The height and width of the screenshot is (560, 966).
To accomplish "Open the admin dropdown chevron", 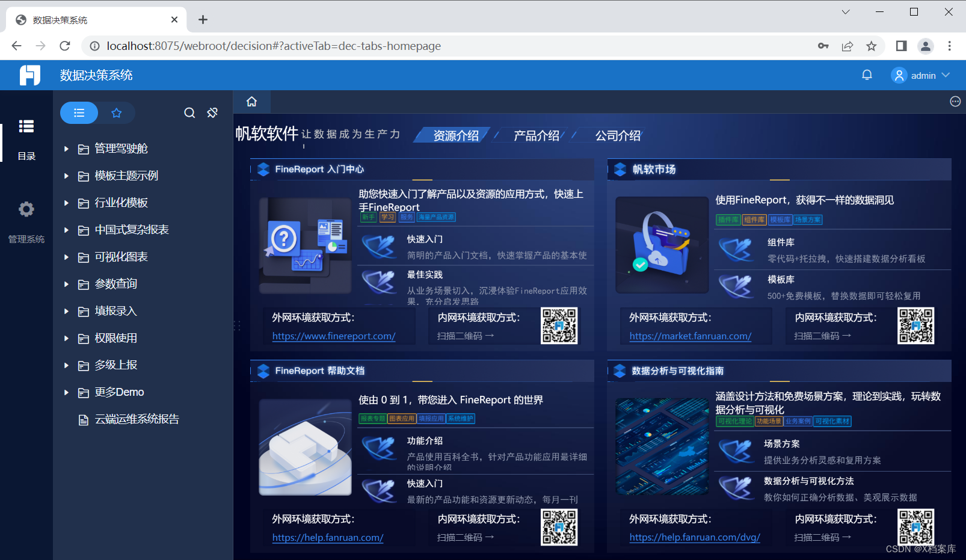I will point(946,75).
